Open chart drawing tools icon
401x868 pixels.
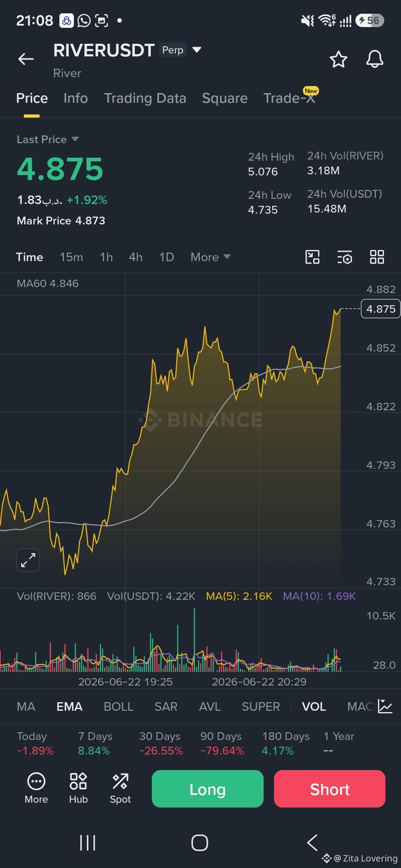(x=312, y=257)
